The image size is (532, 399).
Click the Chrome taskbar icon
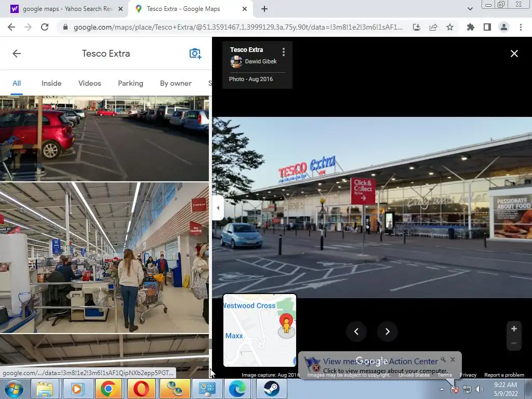(108, 389)
